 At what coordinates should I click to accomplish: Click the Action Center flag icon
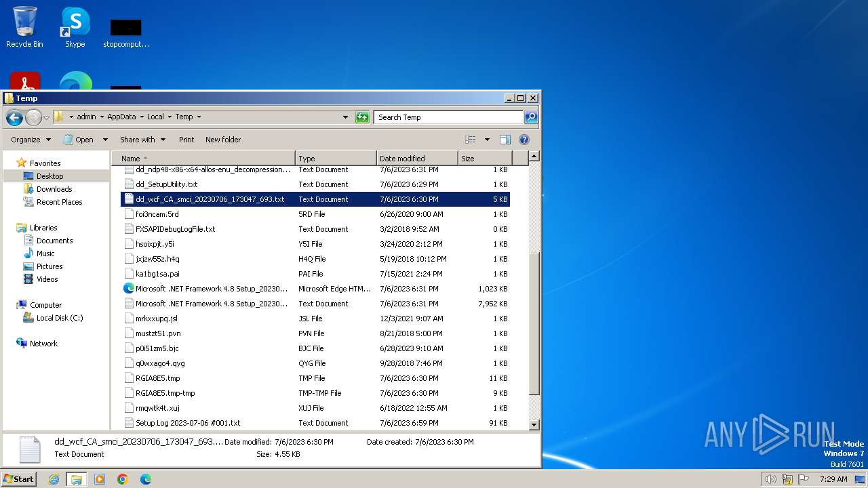pos(804,479)
